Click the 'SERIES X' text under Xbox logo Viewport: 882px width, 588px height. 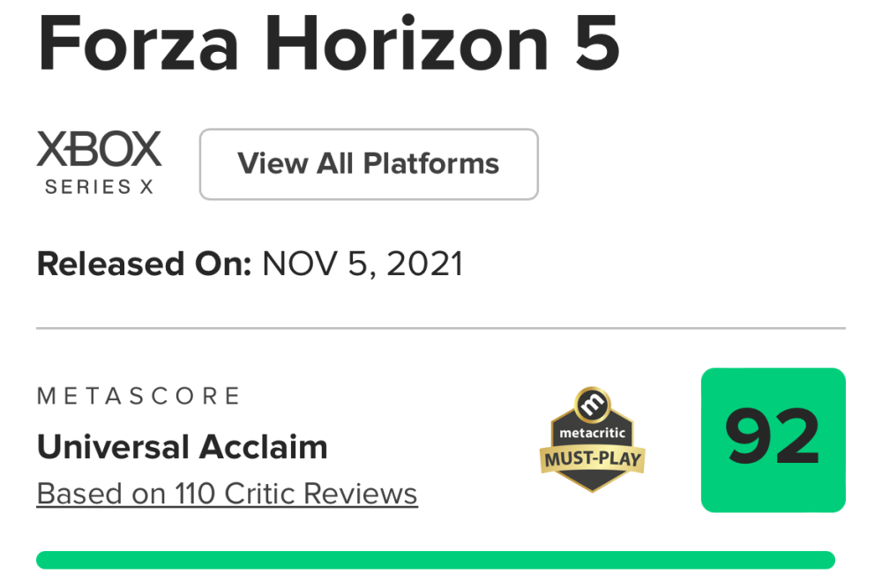click(99, 187)
